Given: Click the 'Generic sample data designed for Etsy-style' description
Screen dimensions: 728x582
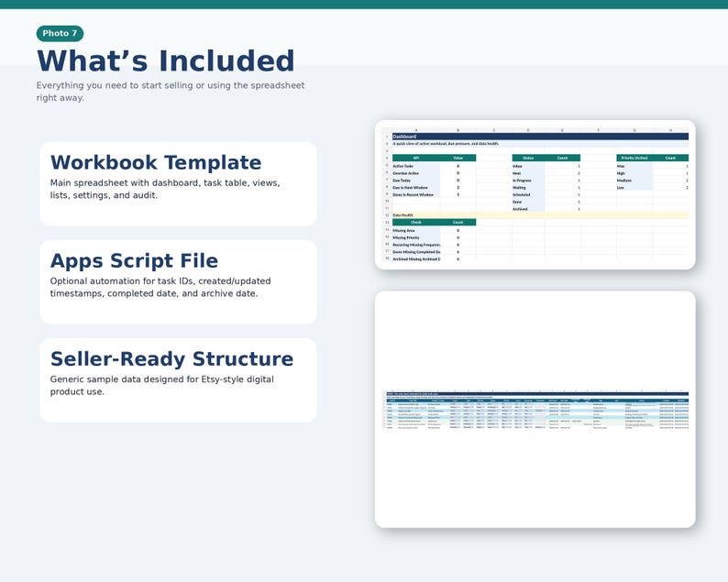Looking at the screenshot, I should point(161,385).
